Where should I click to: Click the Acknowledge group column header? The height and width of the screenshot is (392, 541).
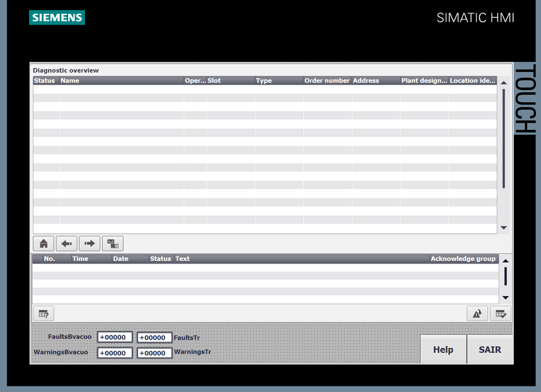(x=463, y=258)
